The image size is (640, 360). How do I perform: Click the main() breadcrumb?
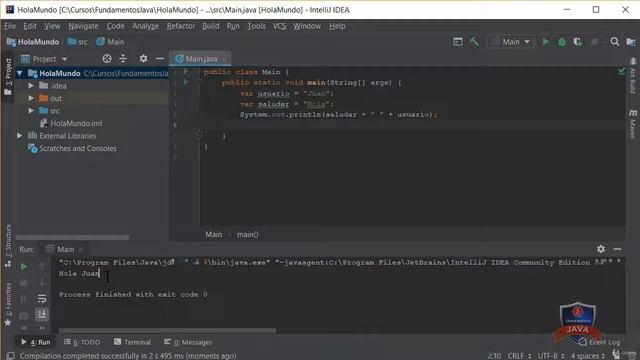click(x=247, y=234)
